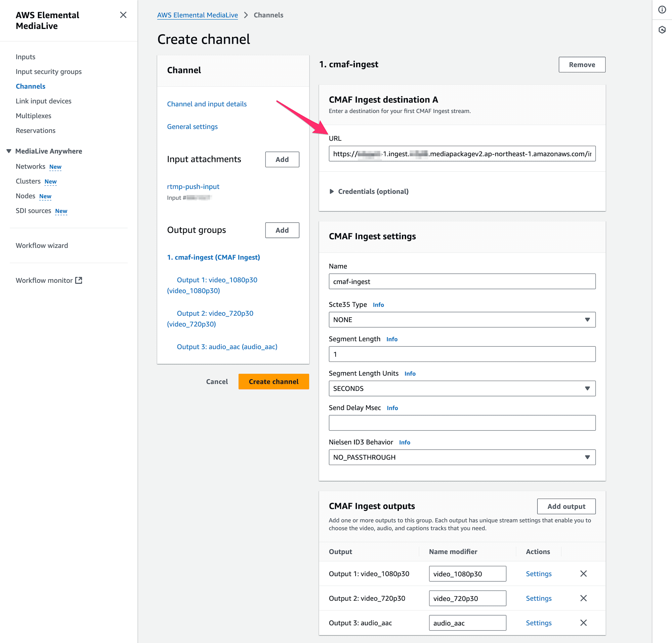Open Channel and input details section

[x=207, y=104]
